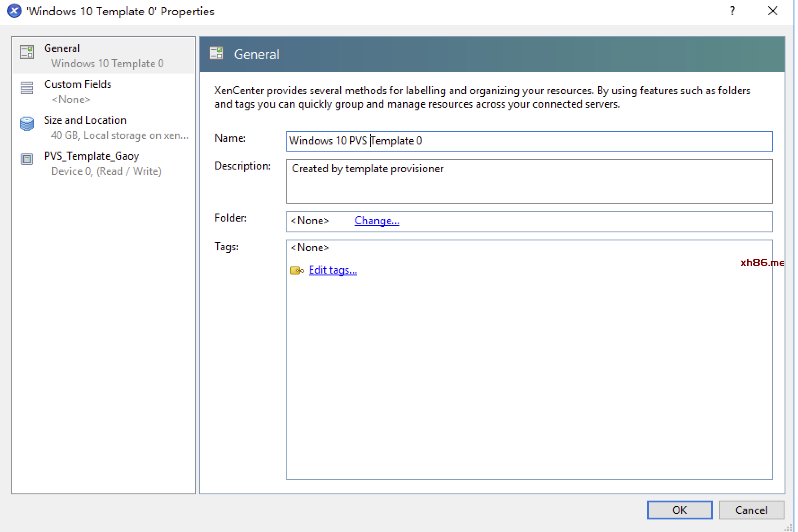798x532 pixels.
Task: Click the General header panel icon
Action: coord(216,53)
